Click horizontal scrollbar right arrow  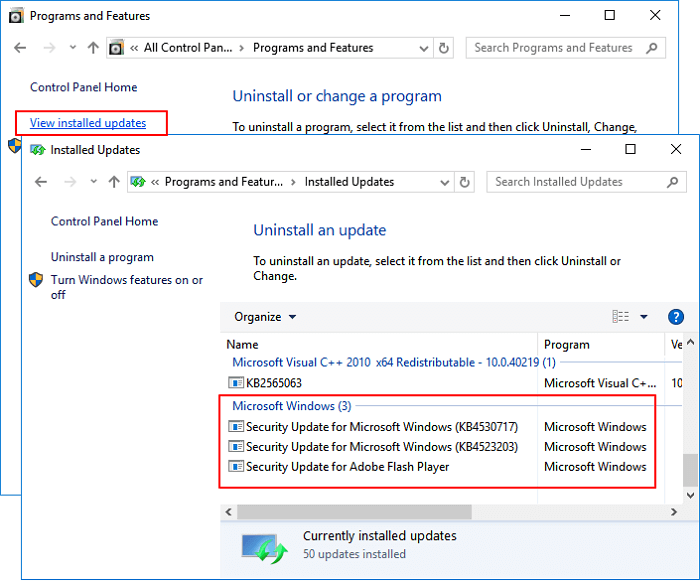pyautogui.click(x=674, y=512)
